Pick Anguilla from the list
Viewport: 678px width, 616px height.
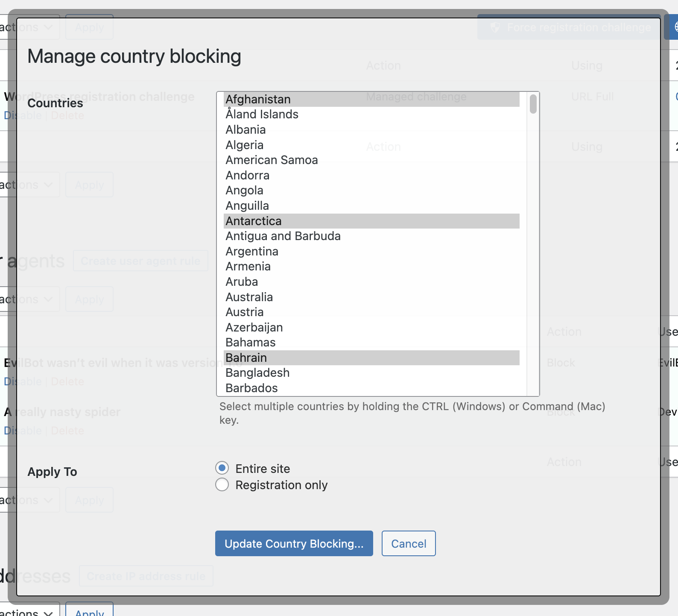[x=371, y=206]
